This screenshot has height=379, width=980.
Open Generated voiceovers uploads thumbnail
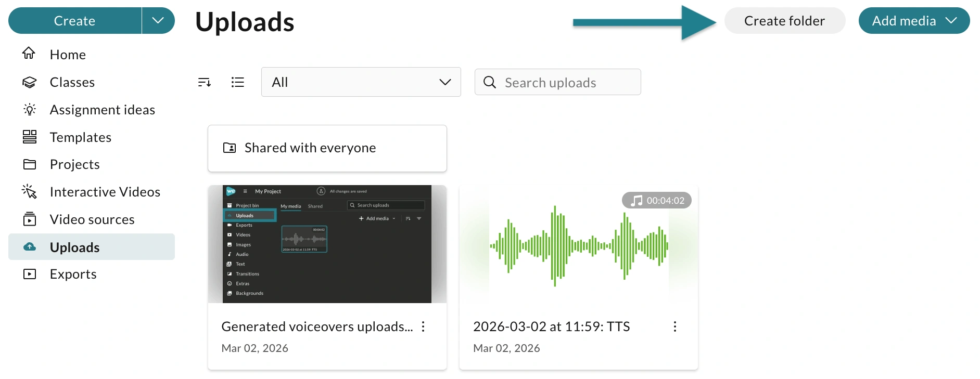[x=327, y=244]
